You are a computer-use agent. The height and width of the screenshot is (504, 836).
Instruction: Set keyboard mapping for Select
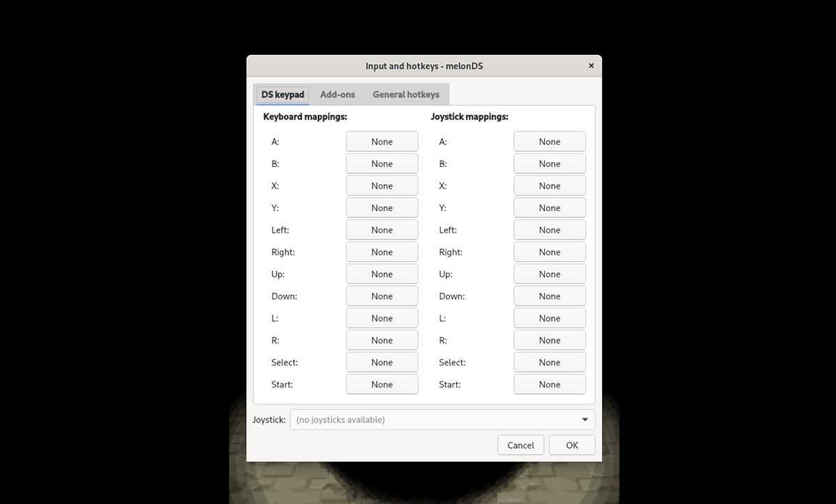(382, 362)
